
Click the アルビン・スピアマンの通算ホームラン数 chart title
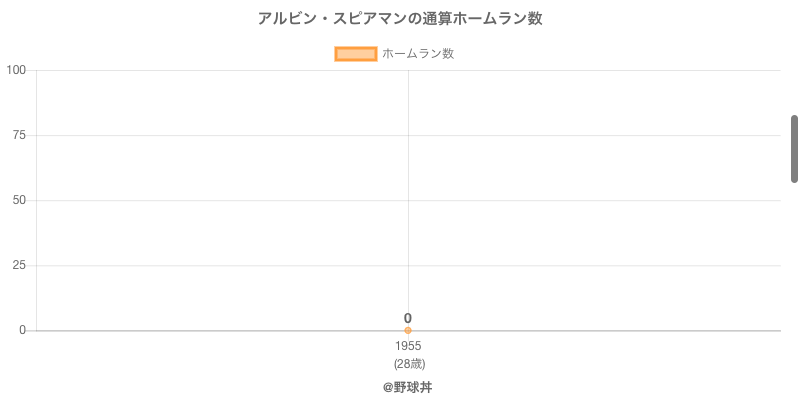[400, 19]
